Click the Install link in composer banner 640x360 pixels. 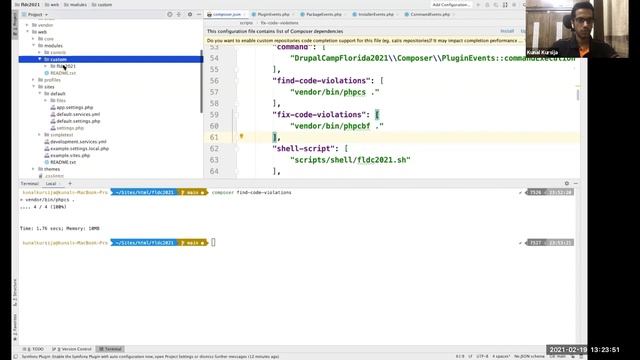click(x=507, y=31)
